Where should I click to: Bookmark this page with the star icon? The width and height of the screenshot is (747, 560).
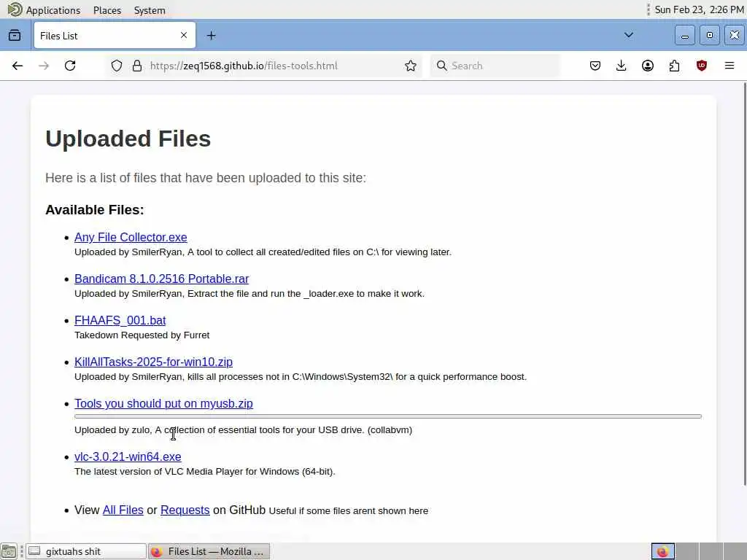[410, 66]
